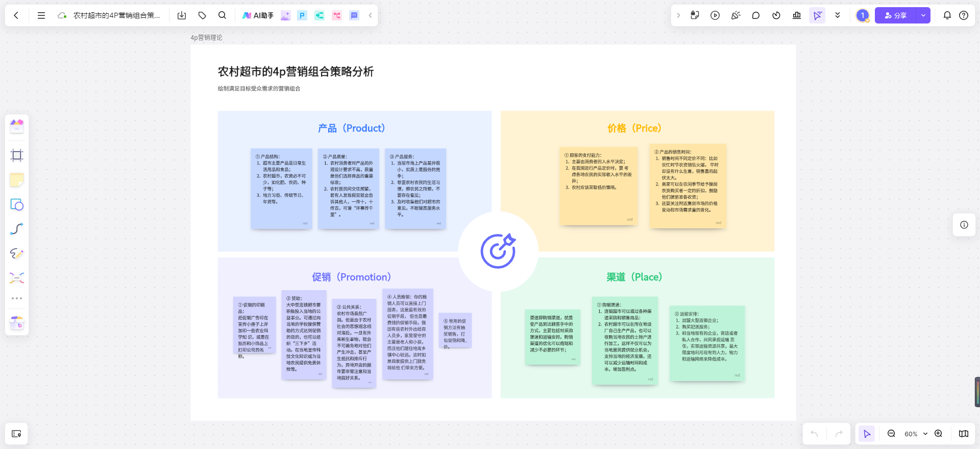Open the tag label icon
The height and width of the screenshot is (449, 980).
coord(202,15)
